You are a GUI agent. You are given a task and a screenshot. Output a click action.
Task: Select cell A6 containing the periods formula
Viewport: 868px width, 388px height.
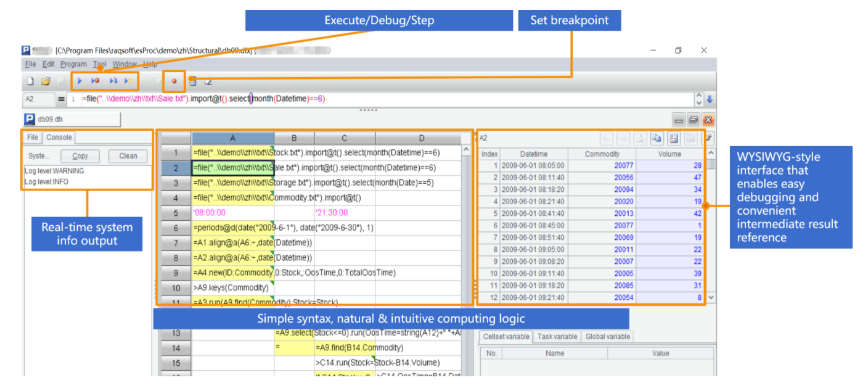point(232,228)
